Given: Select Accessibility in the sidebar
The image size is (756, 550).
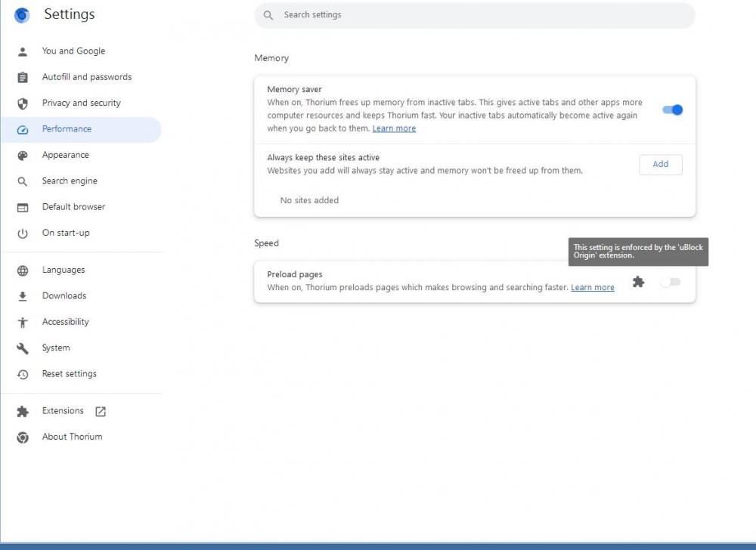Looking at the screenshot, I should click(x=66, y=322).
